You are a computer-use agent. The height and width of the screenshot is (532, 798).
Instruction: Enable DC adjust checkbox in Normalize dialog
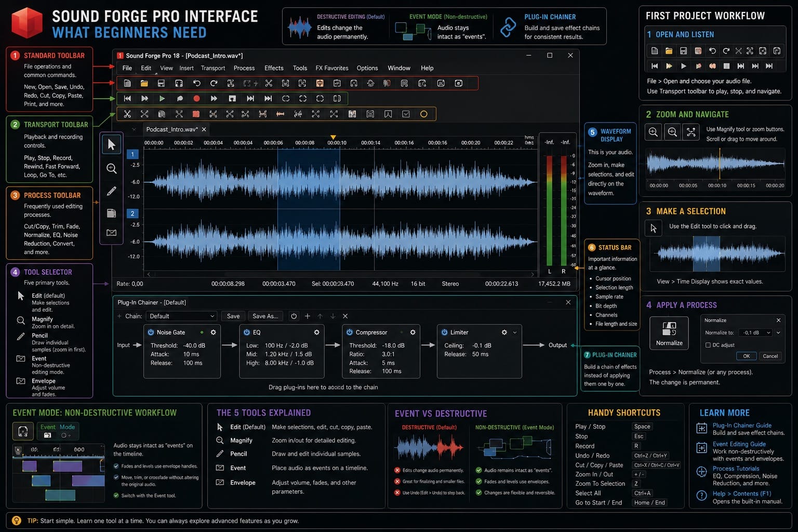pyautogui.click(x=708, y=345)
